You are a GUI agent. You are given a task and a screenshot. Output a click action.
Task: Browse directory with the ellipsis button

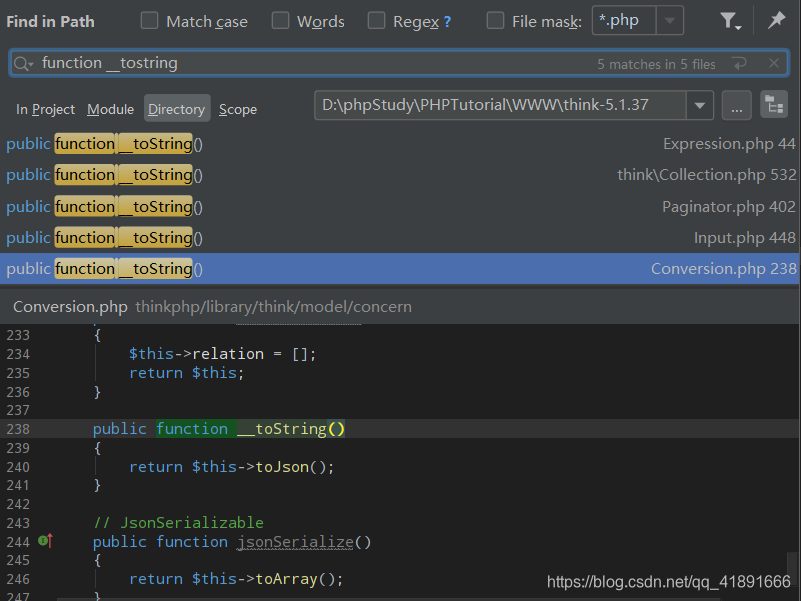(x=737, y=105)
